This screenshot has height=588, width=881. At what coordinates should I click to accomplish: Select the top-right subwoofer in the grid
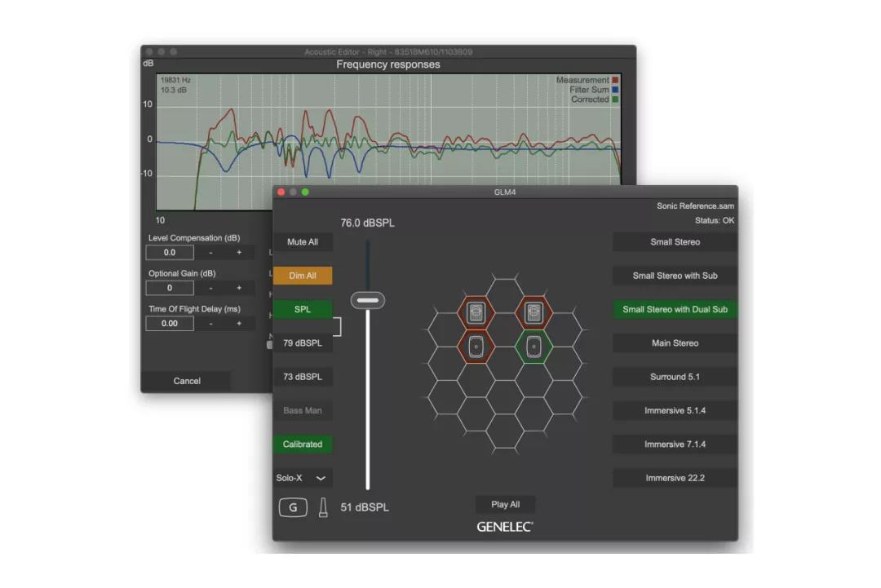coord(533,312)
